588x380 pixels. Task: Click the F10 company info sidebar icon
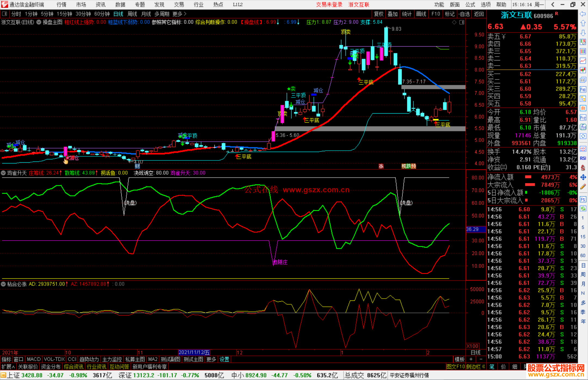tap(583, 89)
